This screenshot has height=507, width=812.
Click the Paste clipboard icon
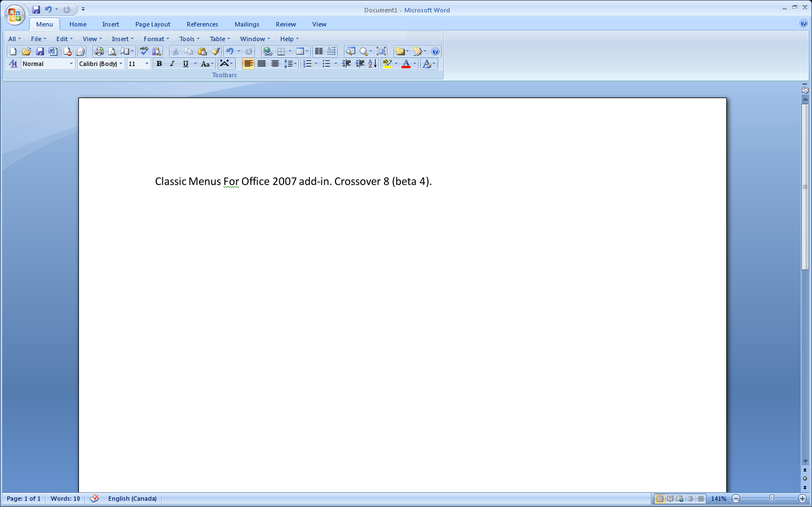[x=202, y=51]
